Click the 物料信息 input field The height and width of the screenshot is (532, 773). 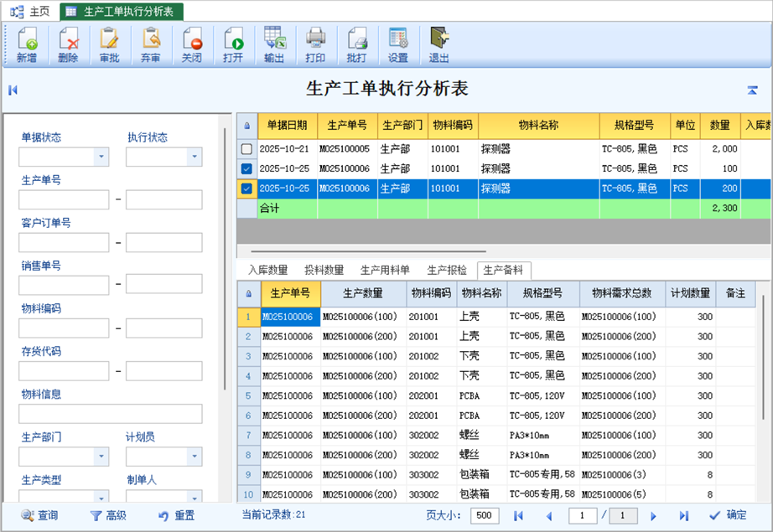click(x=110, y=414)
